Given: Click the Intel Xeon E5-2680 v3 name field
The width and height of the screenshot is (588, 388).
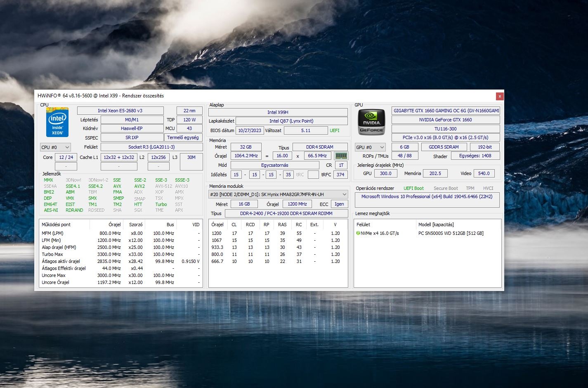Looking at the screenshot, I should (120, 111).
